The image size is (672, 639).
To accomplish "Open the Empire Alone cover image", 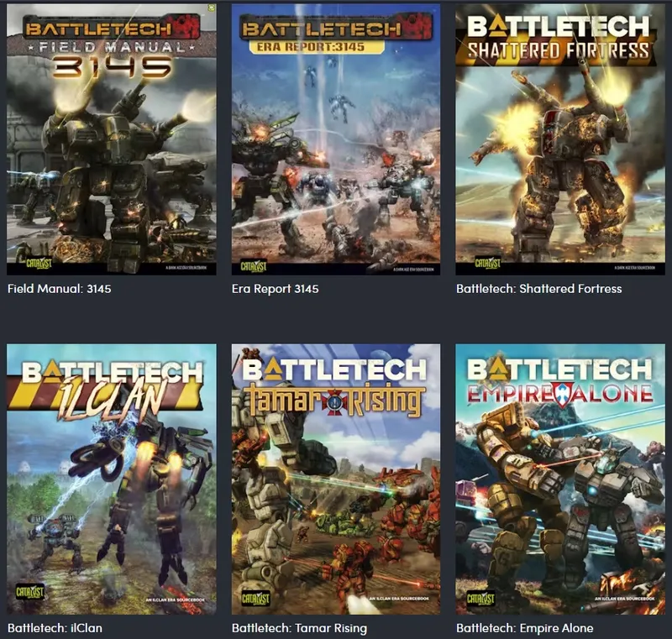I will click(x=560, y=479).
